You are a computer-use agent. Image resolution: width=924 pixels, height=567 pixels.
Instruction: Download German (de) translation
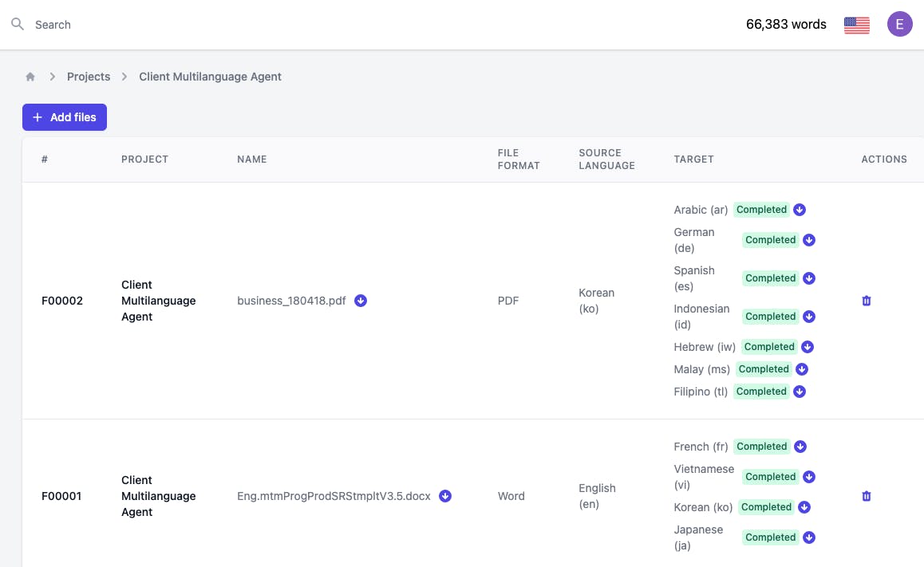(808, 240)
